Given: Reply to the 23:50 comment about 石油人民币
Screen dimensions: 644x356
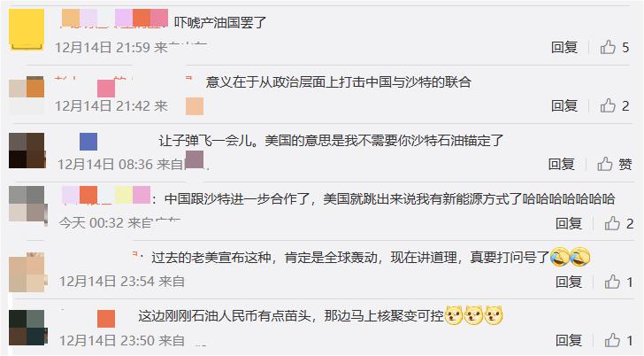Looking at the screenshot, I should (569, 340).
